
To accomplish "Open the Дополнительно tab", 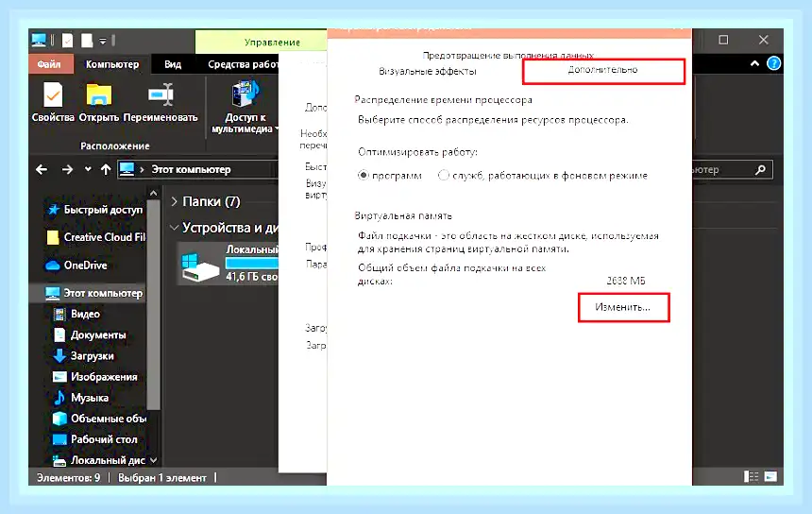I will point(602,70).
